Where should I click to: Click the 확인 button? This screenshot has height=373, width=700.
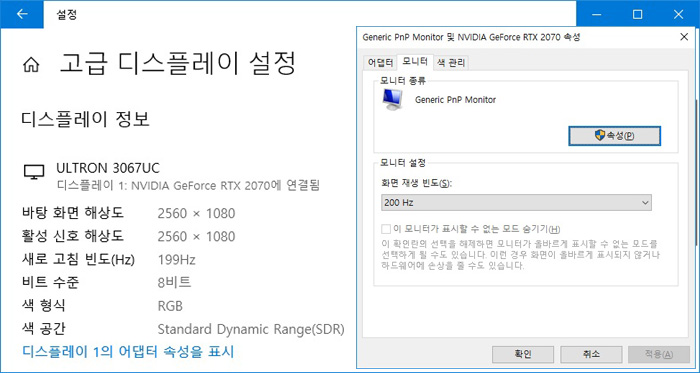pos(523,354)
